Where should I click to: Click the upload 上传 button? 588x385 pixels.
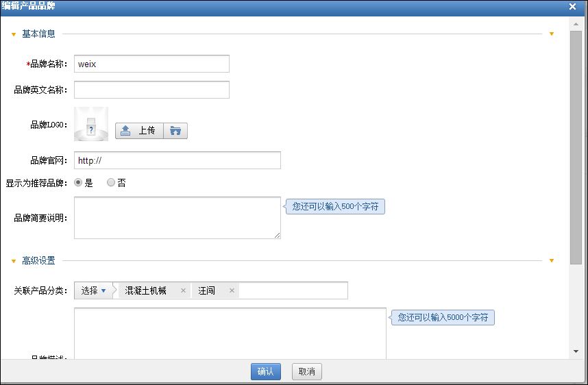(139, 131)
